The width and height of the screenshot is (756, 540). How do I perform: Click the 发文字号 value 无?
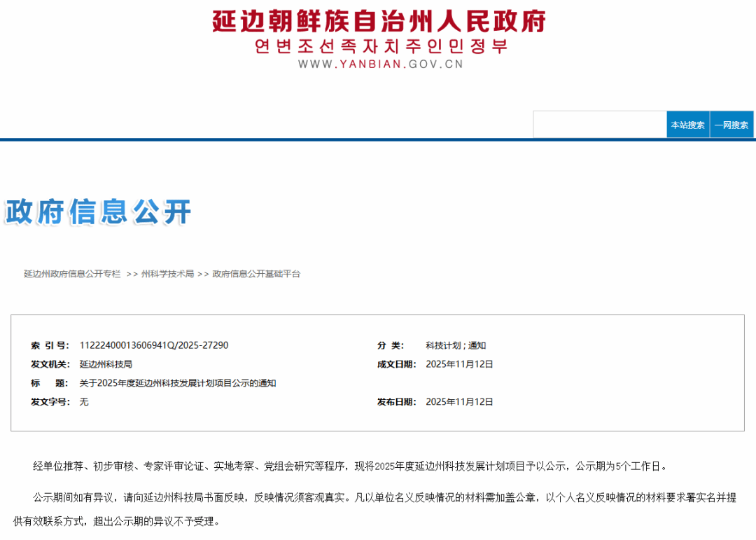[x=84, y=402]
